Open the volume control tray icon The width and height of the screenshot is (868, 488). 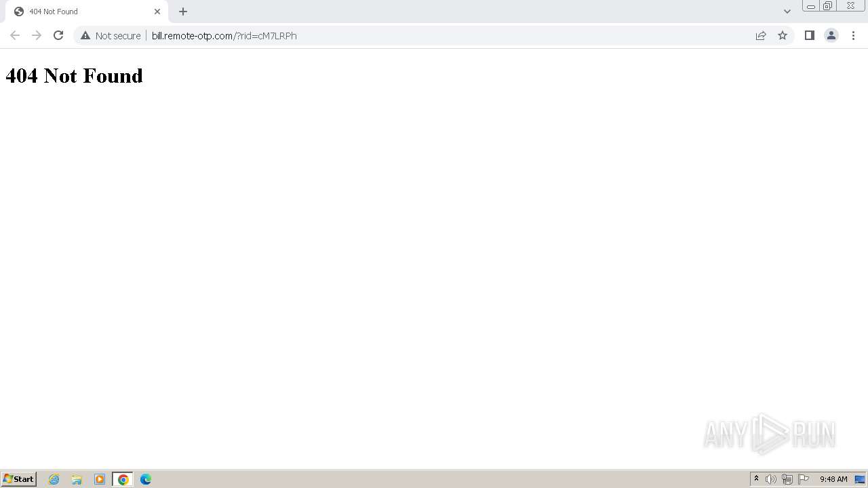click(x=771, y=479)
